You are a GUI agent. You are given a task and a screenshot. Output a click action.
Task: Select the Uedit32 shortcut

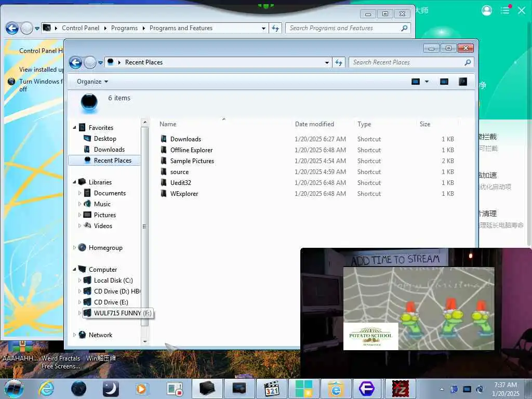(180, 182)
